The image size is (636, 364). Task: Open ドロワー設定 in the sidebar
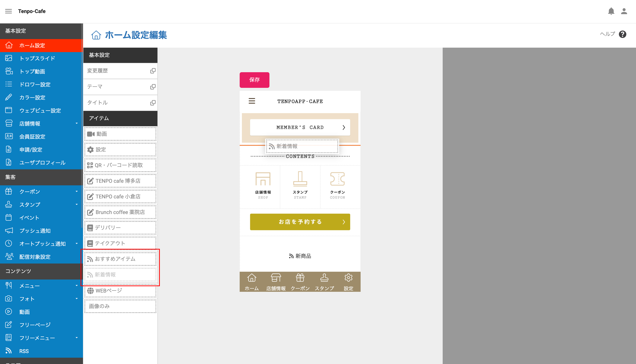pyautogui.click(x=41, y=84)
